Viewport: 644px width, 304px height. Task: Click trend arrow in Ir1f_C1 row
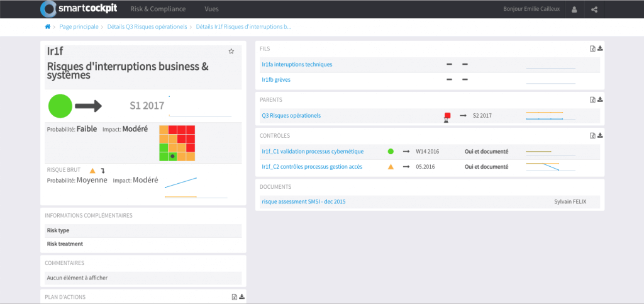click(x=406, y=152)
